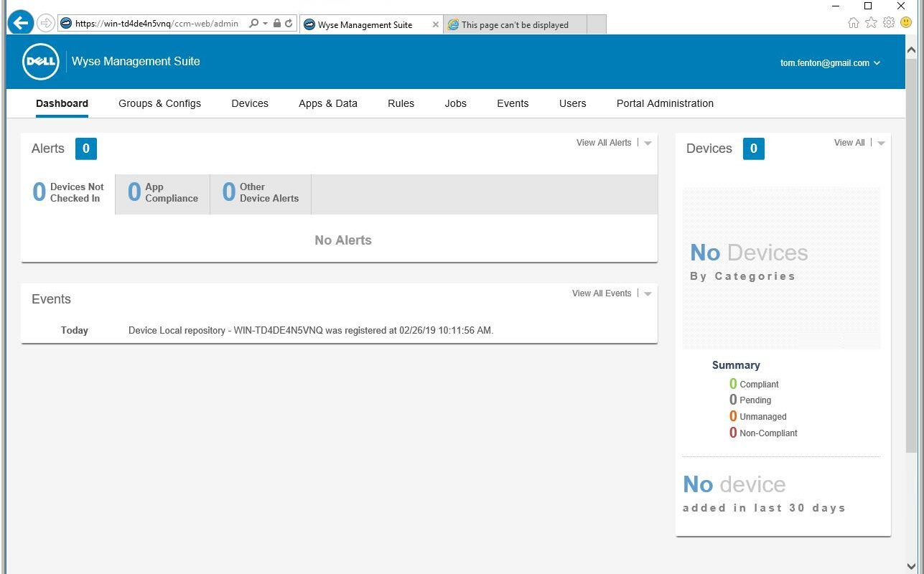Screen dimensions: 924x574
Task: Click the Alerts count badge
Action: tap(86, 149)
